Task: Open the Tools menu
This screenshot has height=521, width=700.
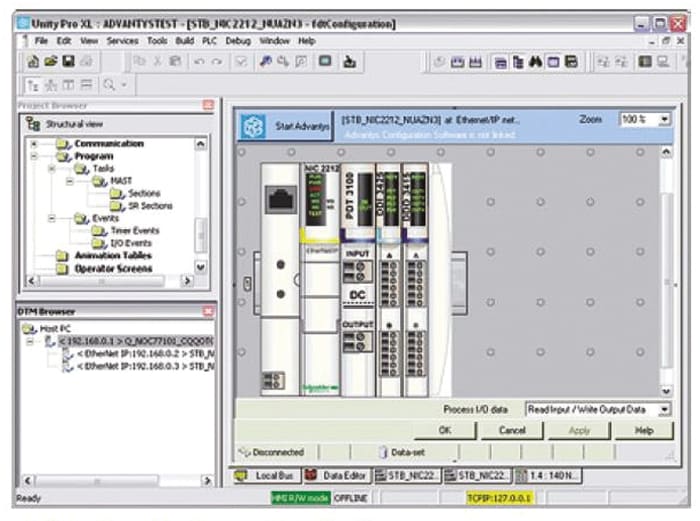Action: click(157, 41)
